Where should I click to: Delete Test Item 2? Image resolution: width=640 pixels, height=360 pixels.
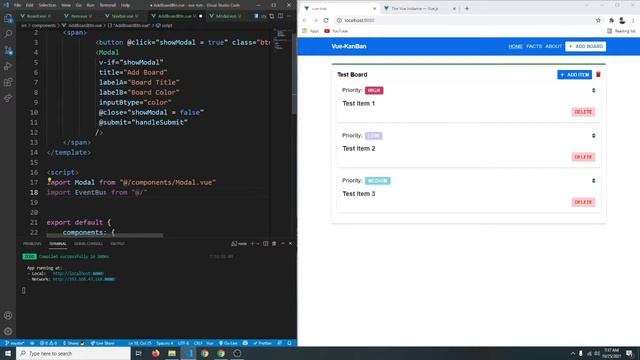point(583,157)
